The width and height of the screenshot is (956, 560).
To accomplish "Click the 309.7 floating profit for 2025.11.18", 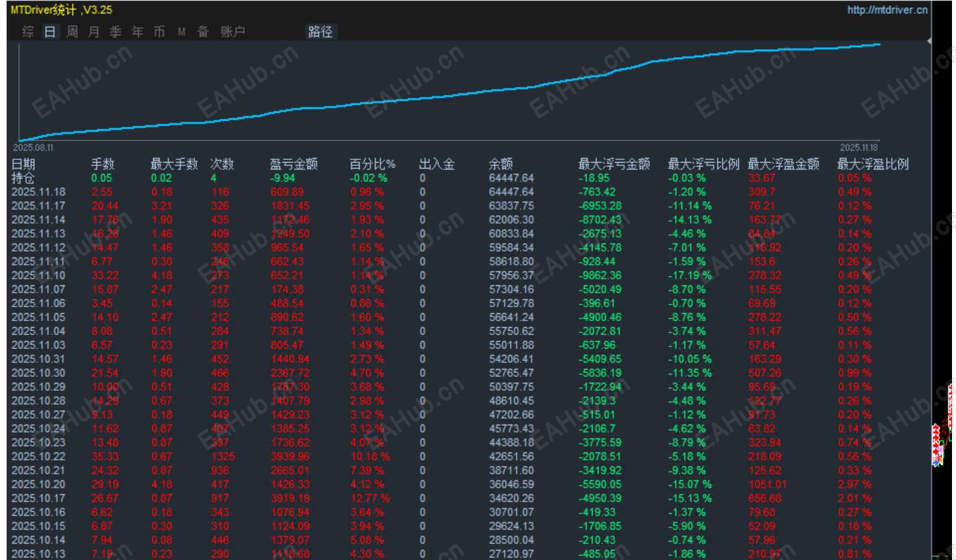I will pos(762,192).
